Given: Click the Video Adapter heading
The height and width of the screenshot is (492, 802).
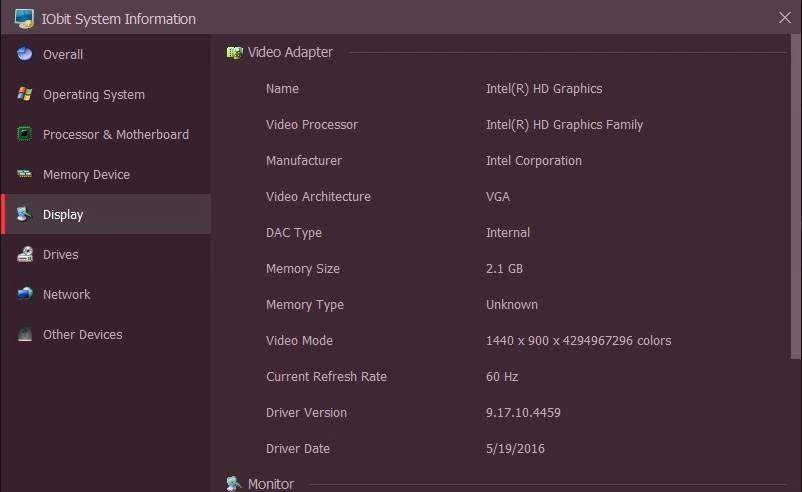Looking at the screenshot, I should [290, 52].
